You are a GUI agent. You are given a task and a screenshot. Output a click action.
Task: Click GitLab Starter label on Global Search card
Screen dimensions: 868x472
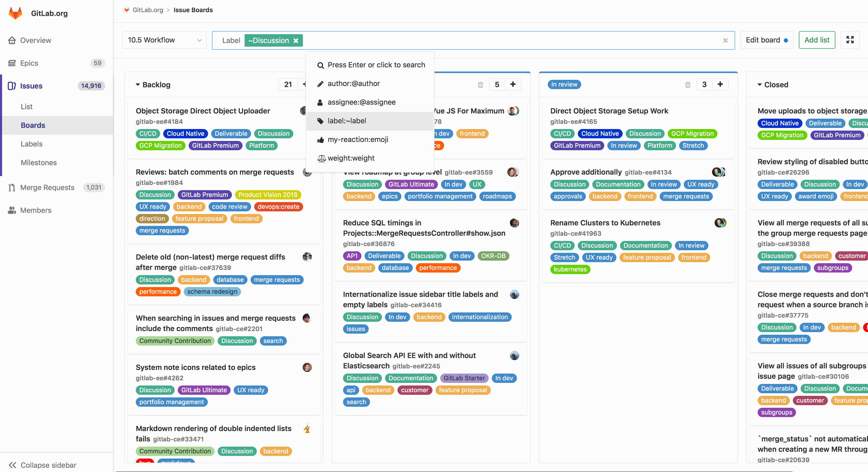pos(464,378)
